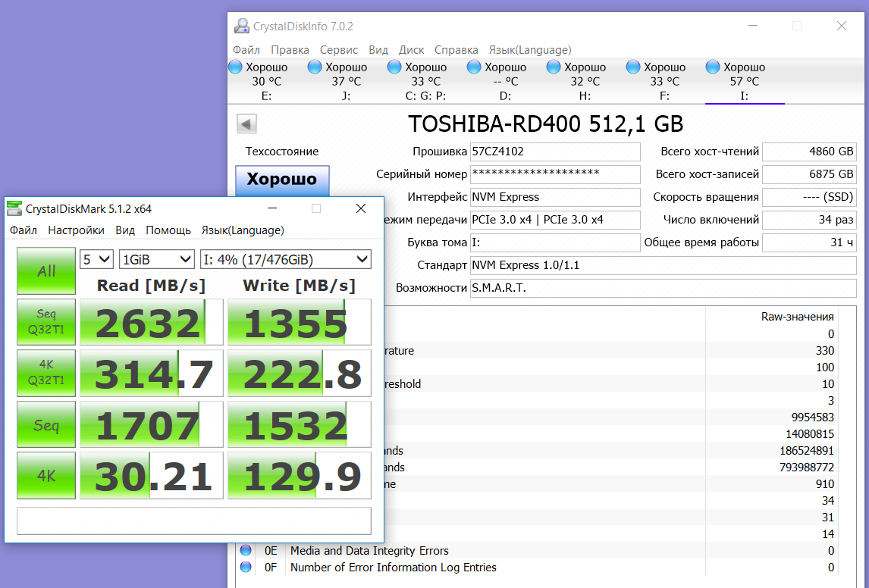Click the firmware field 57CZ4102

tap(555, 152)
